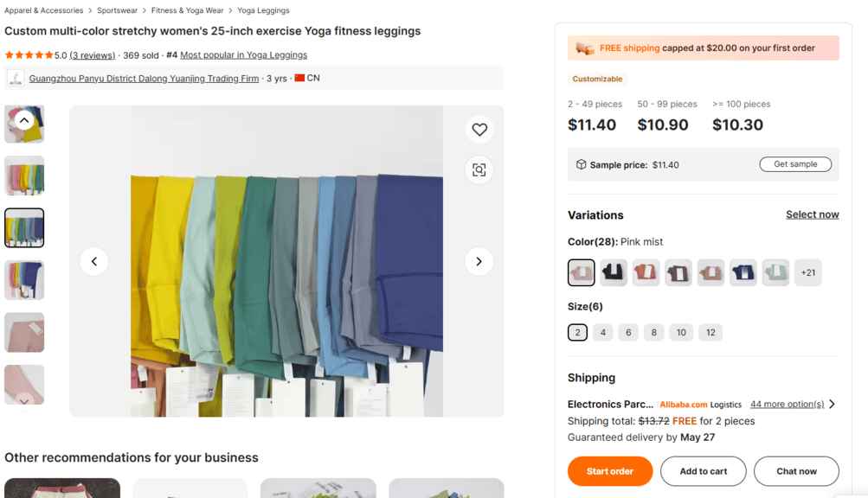Expand the 44 more shipping options
Viewport: 868px width, 498px height.
(786, 404)
